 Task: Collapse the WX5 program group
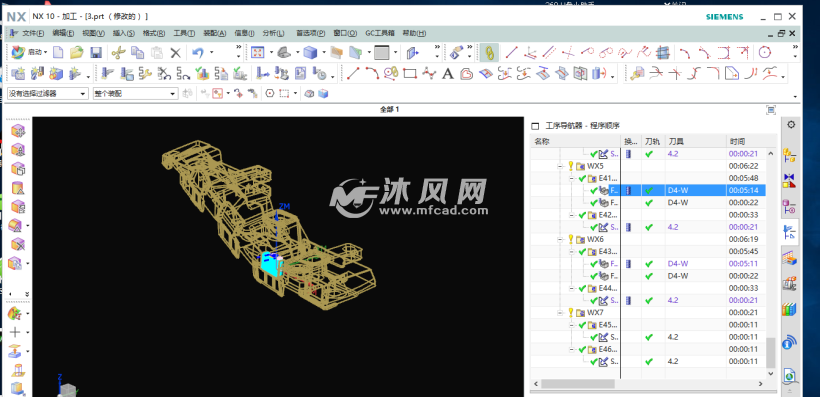point(560,166)
